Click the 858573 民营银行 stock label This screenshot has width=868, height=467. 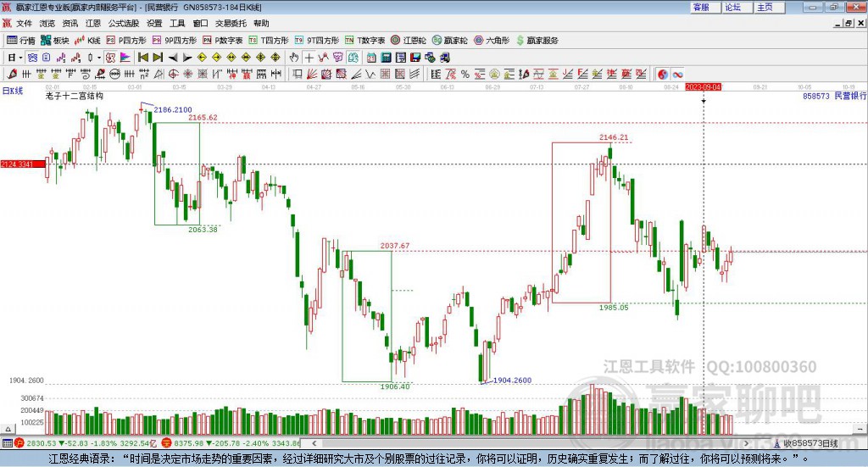coord(834,96)
